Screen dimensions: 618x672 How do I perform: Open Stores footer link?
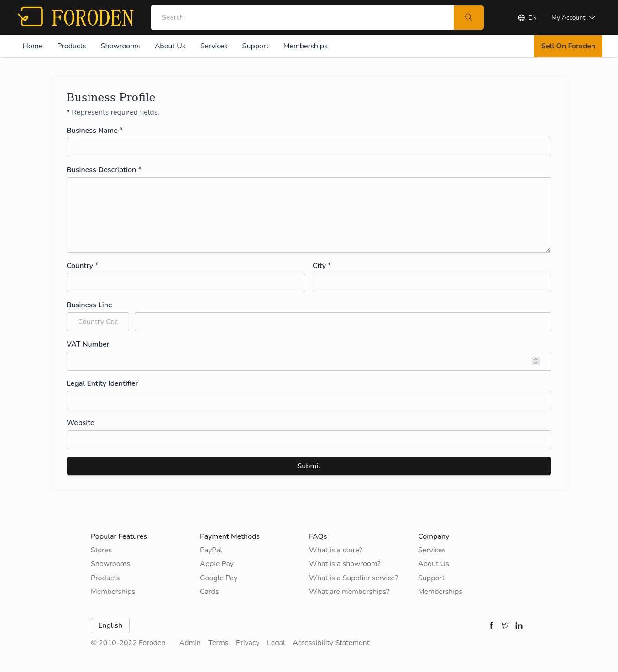click(101, 550)
